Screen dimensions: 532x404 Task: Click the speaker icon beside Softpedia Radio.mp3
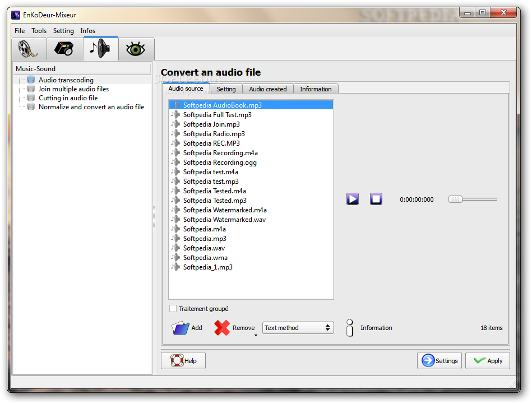click(176, 134)
